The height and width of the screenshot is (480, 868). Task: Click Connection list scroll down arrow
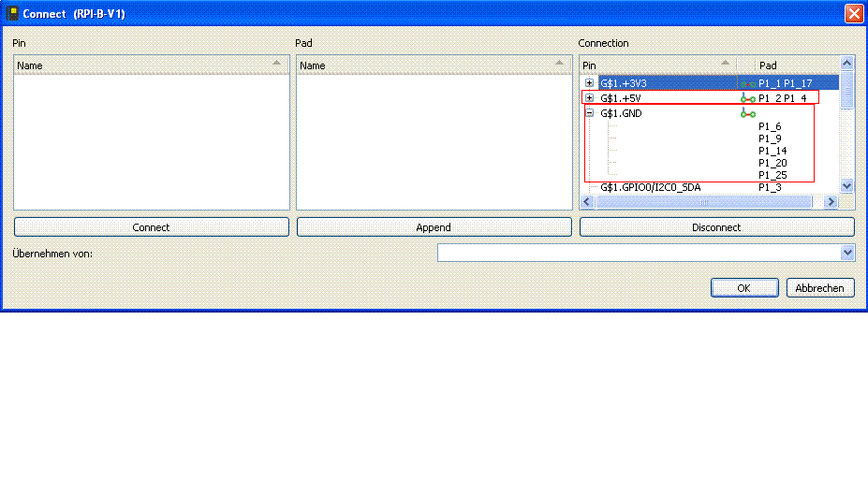pos(847,186)
